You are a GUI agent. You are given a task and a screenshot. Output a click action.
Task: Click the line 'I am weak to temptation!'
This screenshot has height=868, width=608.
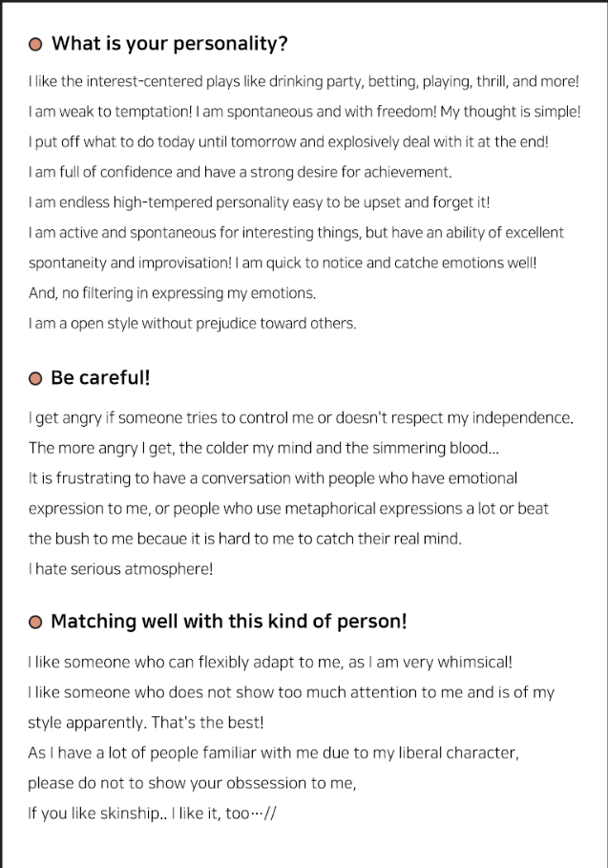point(304,112)
